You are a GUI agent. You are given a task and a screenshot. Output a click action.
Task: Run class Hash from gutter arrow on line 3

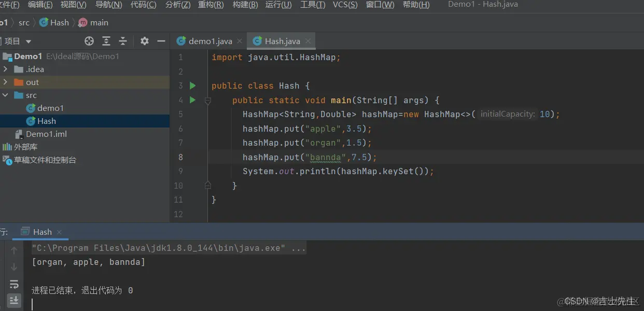point(193,86)
